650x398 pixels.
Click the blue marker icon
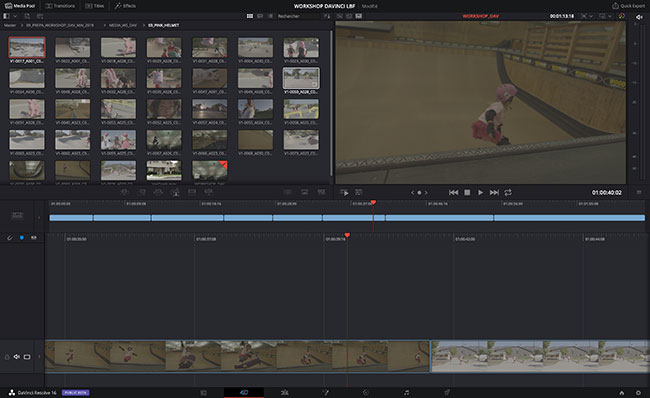coord(22,238)
